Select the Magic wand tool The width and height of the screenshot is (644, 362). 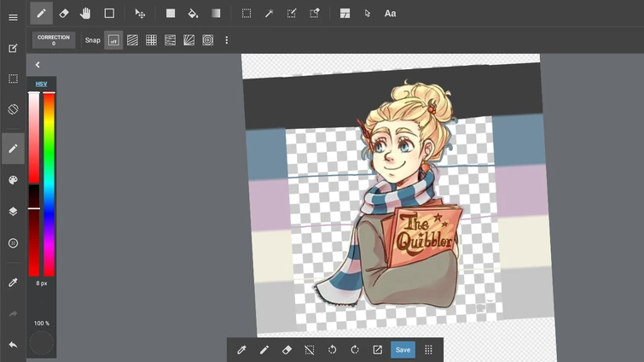(x=269, y=14)
